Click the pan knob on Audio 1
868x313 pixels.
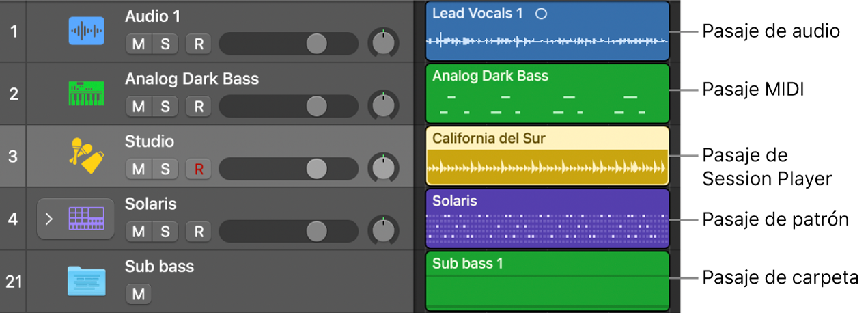pyautogui.click(x=383, y=44)
